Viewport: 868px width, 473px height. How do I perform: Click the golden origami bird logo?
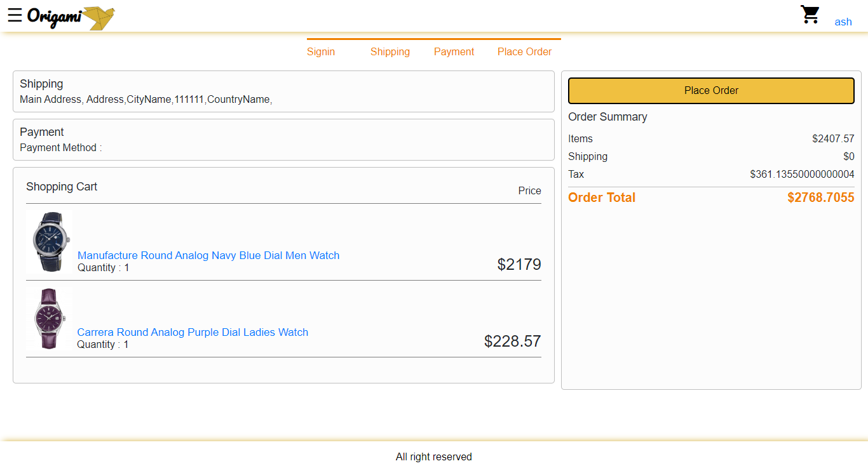tap(98, 18)
